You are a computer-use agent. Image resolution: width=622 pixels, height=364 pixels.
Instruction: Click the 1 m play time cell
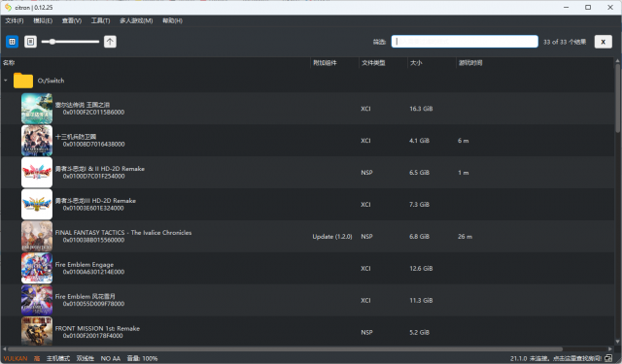coord(463,173)
